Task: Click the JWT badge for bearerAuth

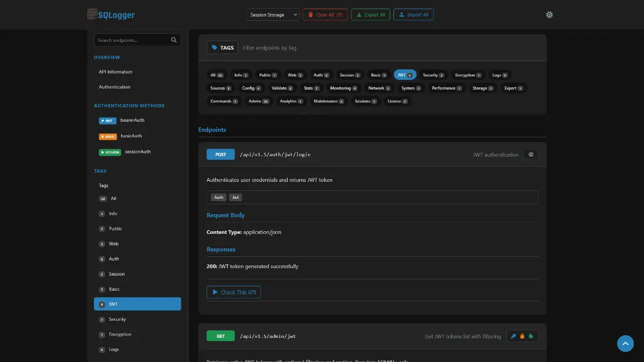Action: pyautogui.click(x=107, y=121)
